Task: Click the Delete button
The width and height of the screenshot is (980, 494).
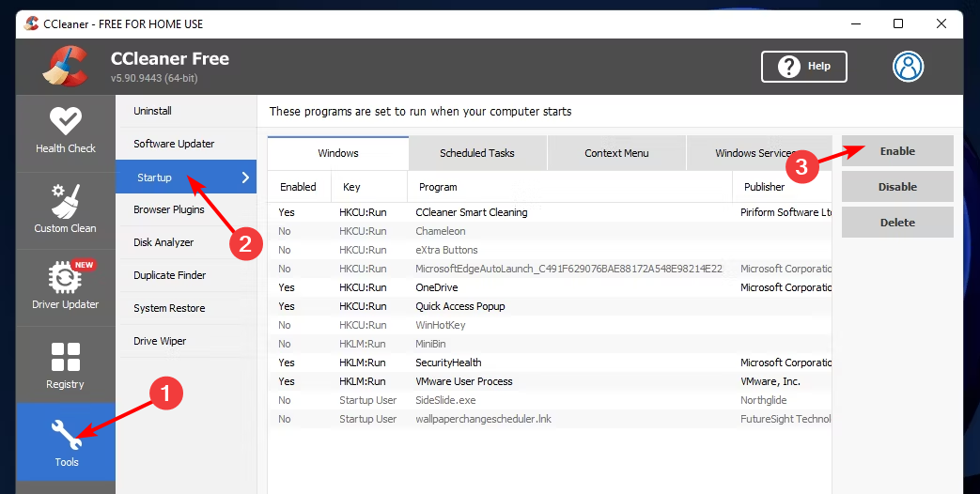Action: [x=897, y=223]
